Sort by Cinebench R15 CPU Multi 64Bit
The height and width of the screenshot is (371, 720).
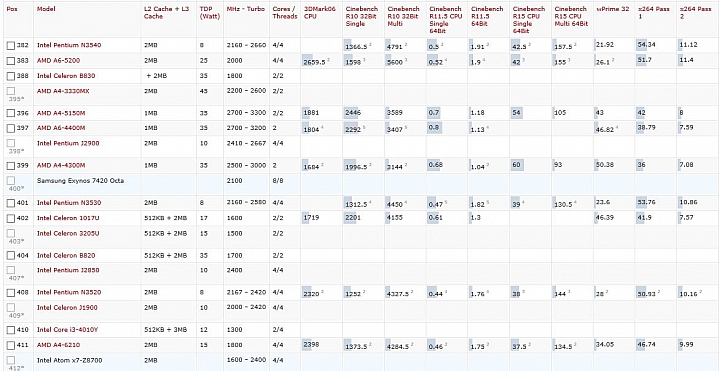pos(571,16)
